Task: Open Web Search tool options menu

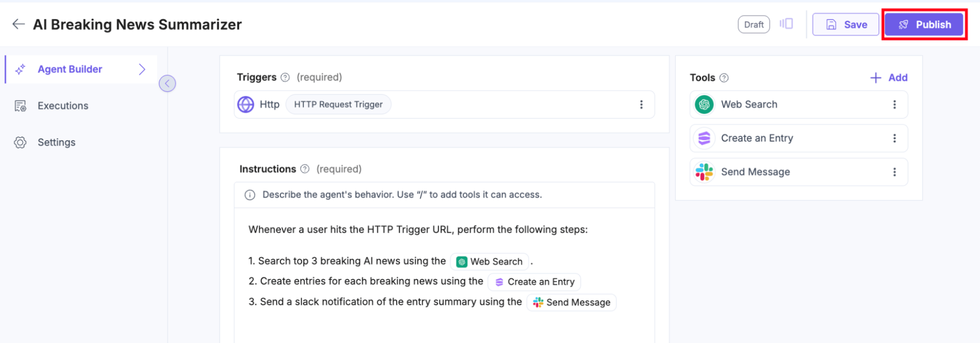Action: [895, 104]
